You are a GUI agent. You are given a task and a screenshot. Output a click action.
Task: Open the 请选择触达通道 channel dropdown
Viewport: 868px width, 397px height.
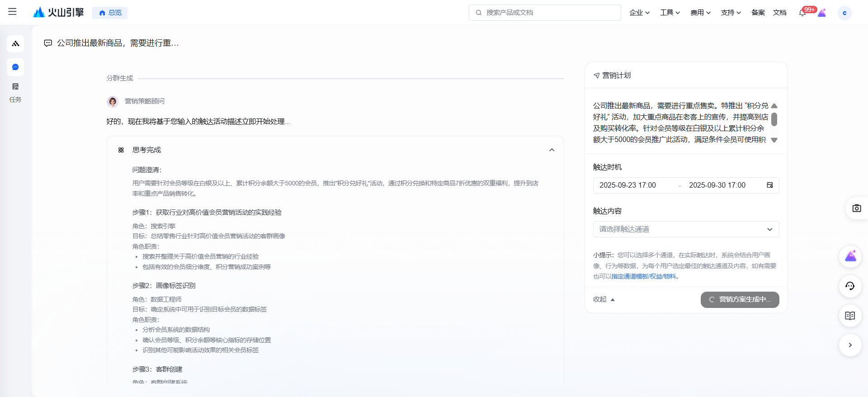click(x=686, y=229)
